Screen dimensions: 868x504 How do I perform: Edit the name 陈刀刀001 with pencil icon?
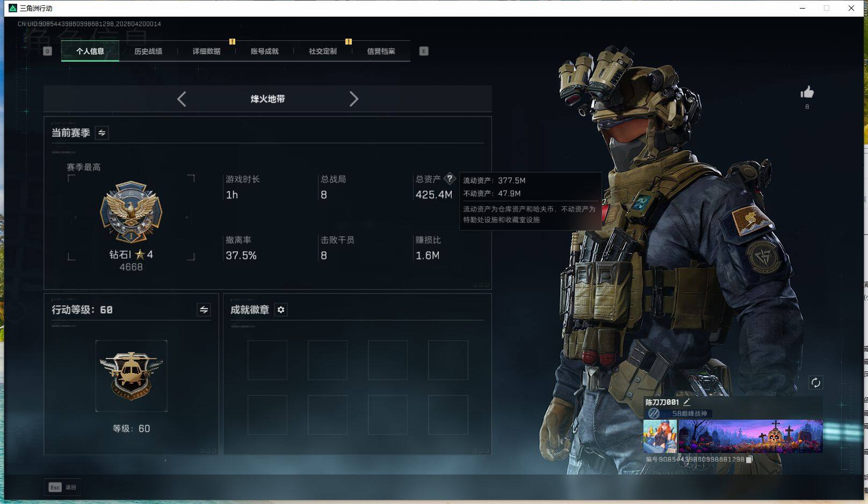click(686, 401)
